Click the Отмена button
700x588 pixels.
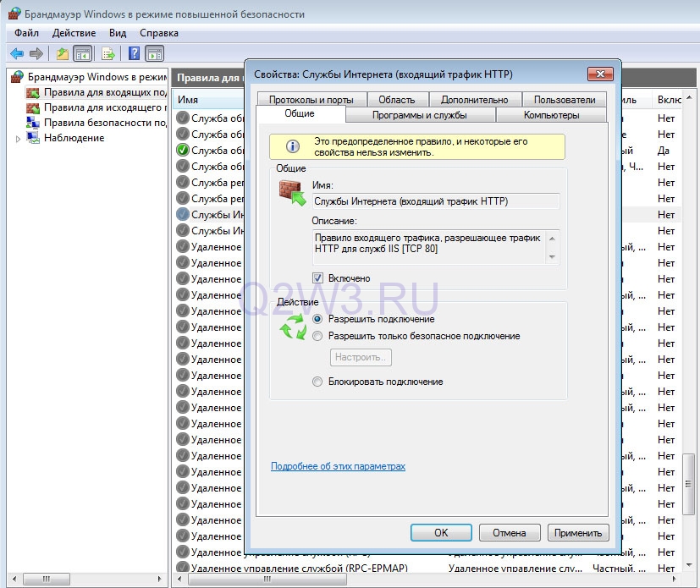point(510,533)
